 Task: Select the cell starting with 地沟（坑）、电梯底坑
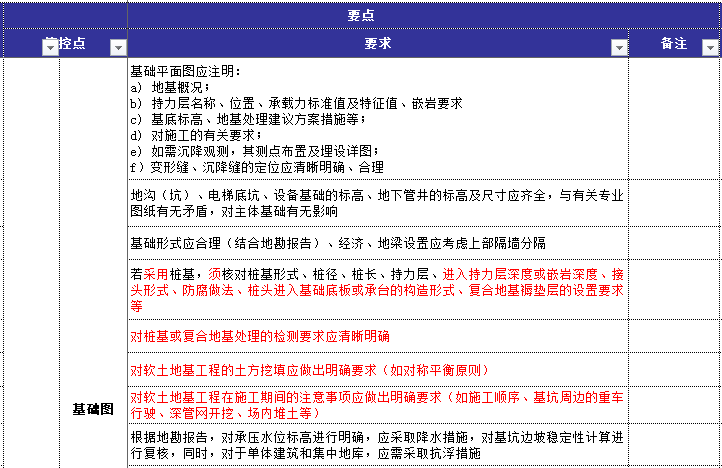(378, 203)
